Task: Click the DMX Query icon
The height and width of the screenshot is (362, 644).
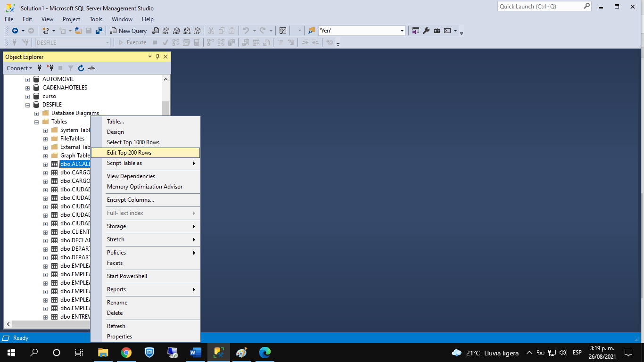Action: [176, 31]
